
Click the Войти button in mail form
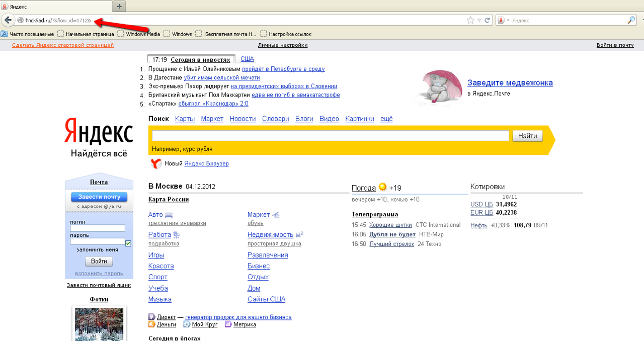(99, 262)
